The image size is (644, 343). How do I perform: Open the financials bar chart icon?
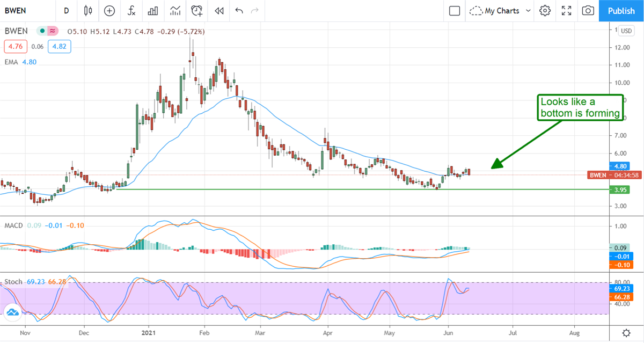(x=153, y=11)
